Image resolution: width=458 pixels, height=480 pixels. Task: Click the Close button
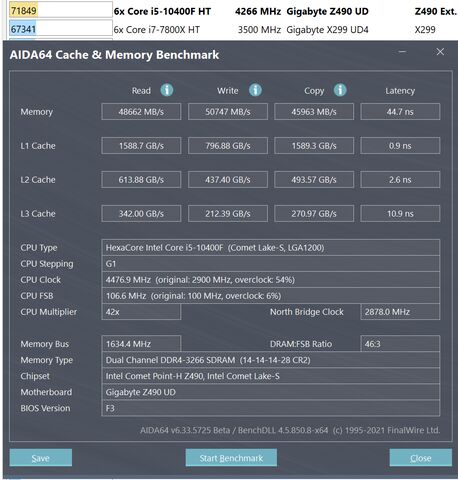421,458
